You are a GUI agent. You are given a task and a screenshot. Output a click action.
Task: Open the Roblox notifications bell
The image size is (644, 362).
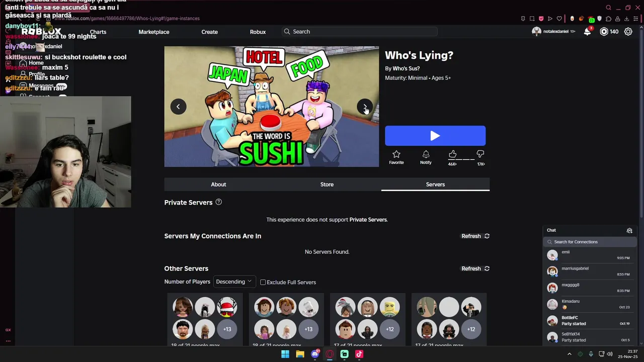[587, 32]
